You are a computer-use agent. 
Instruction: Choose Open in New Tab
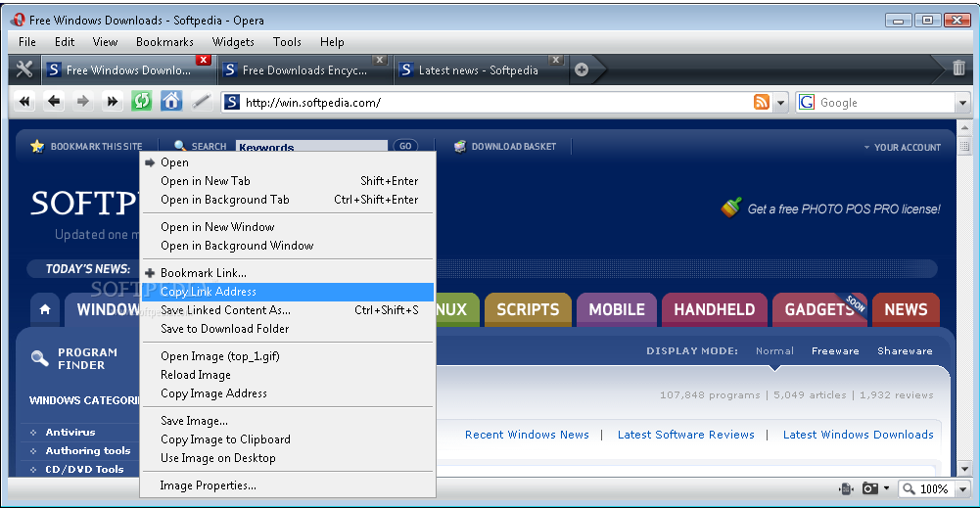point(288,181)
